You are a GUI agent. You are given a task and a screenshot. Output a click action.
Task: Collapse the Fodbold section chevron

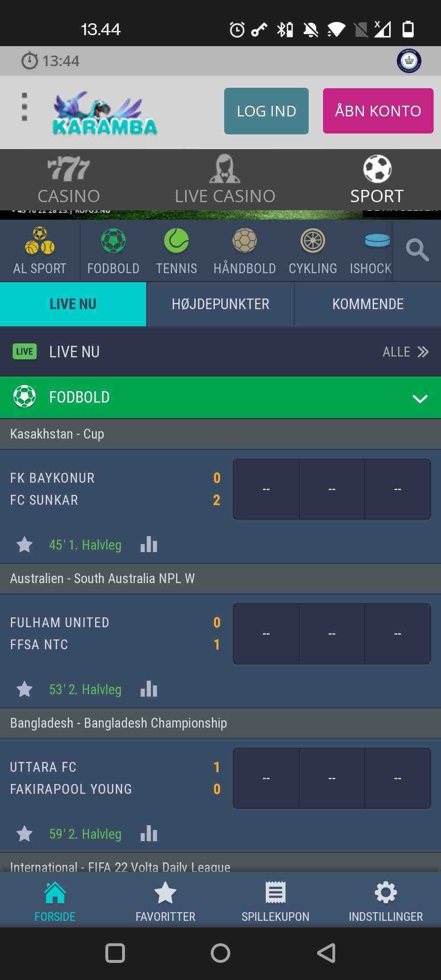(x=420, y=398)
